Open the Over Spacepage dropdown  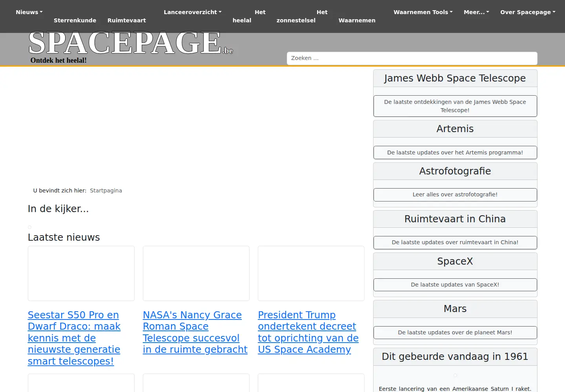pos(528,12)
